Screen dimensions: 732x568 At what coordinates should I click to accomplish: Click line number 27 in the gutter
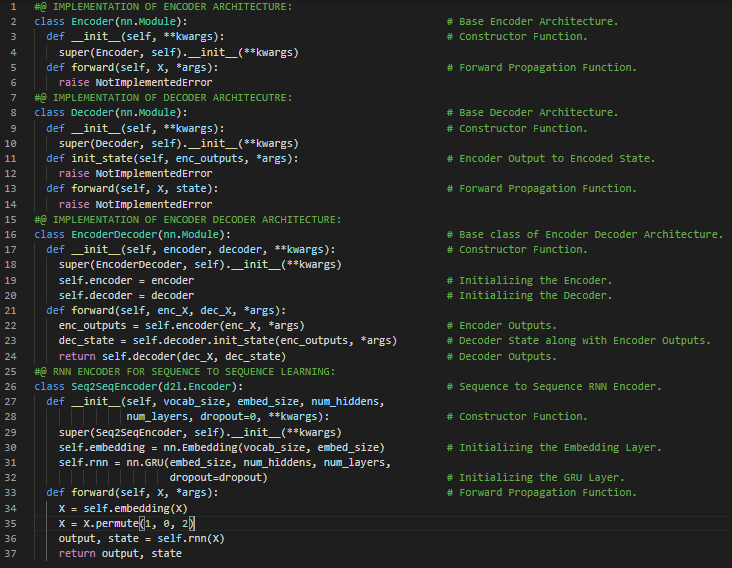12,401
